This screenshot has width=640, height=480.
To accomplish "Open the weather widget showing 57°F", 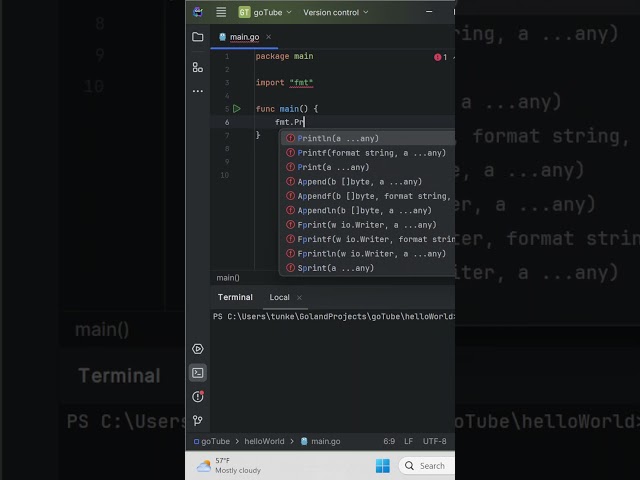I will click(x=229, y=466).
